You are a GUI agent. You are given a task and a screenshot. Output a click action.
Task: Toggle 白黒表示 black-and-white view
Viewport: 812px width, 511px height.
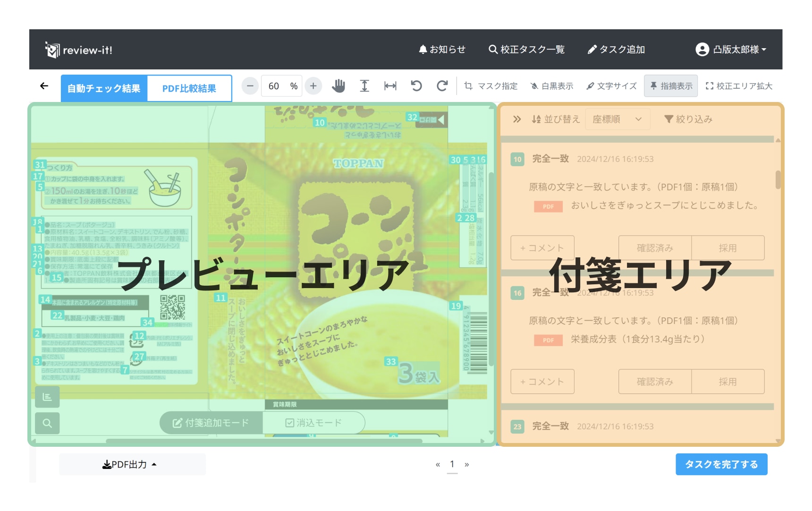coord(552,86)
